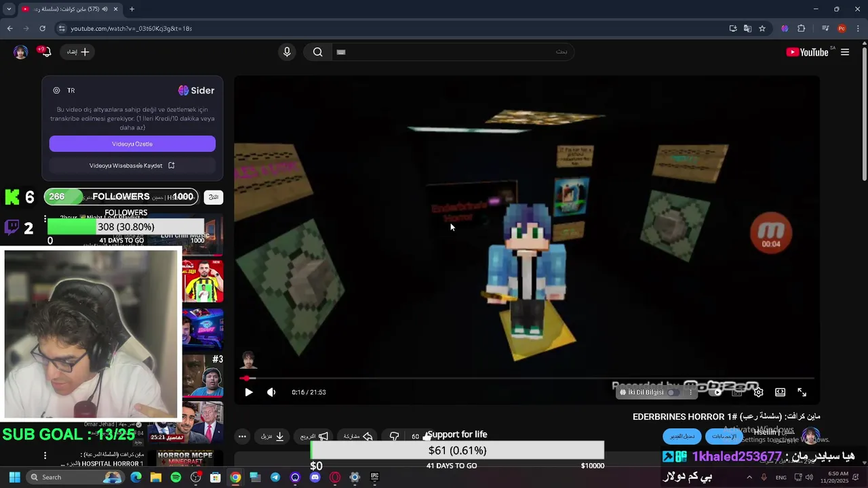Mute the video using the volume icon
The height and width of the screenshot is (488, 868).
pos(271,392)
